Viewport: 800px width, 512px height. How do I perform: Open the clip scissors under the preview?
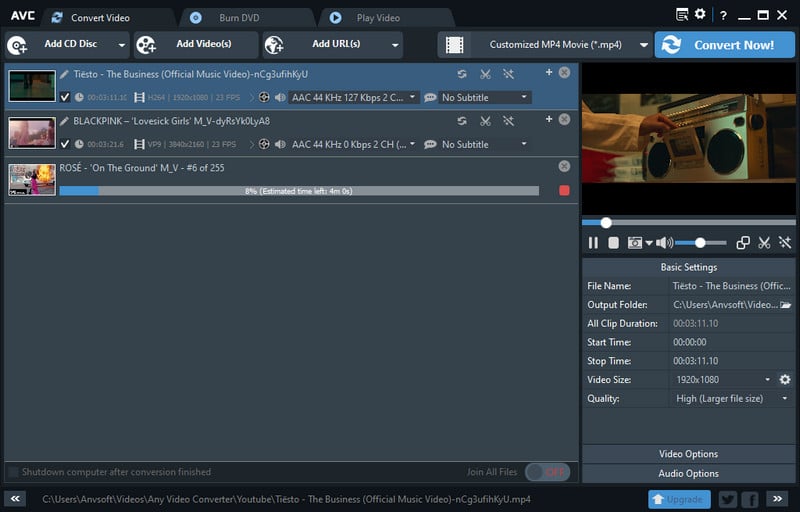pos(764,243)
